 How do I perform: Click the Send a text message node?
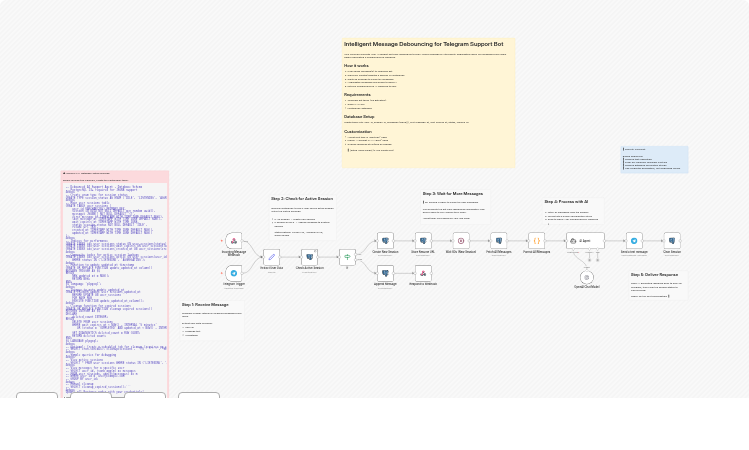[x=634, y=240]
